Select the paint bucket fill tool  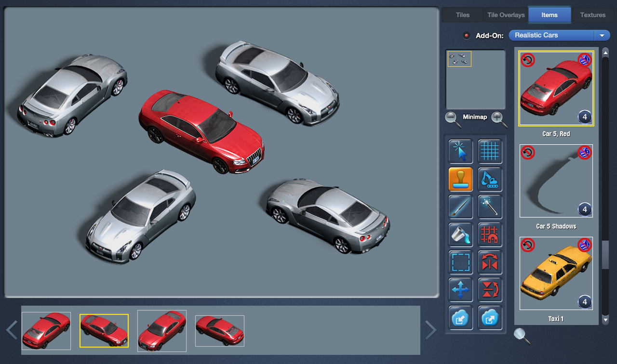(460, 234)
